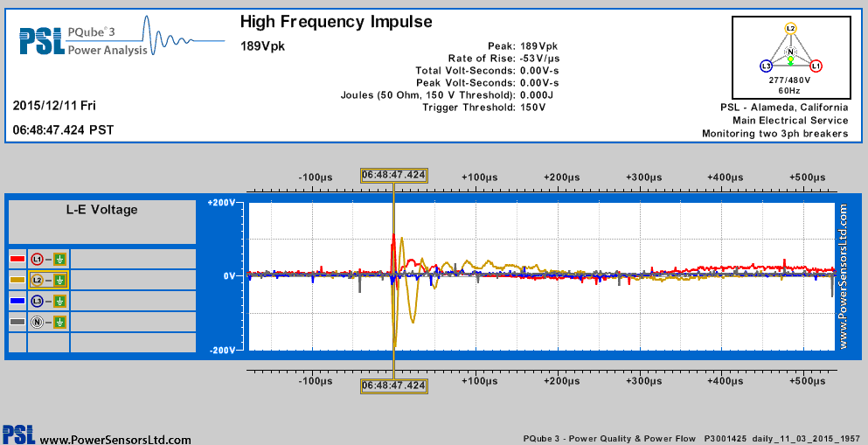Click the L-E Voltage panel header

tap(101, 210)
